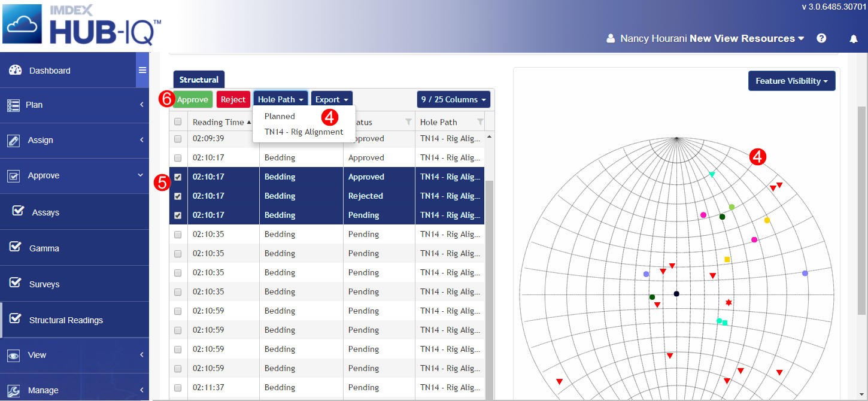This screenshot has height=401, width=868.
Task: Select the navy circle marker on stereonet
Action: point(676,294)
